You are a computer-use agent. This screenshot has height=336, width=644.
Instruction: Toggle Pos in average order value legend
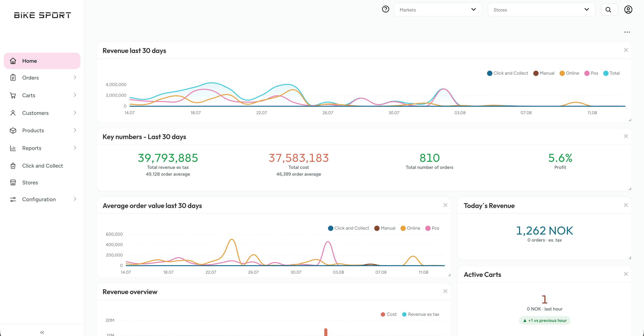click(432, 228)
